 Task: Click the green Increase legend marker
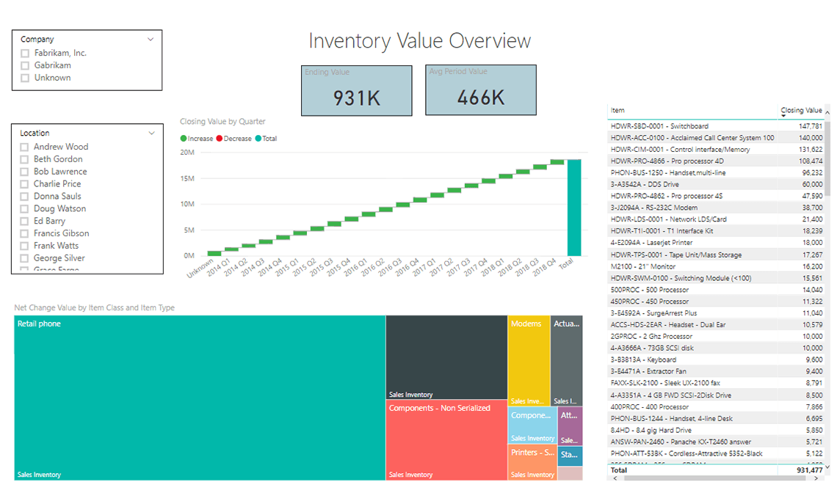pyautogui.click(x=184, y=139)
